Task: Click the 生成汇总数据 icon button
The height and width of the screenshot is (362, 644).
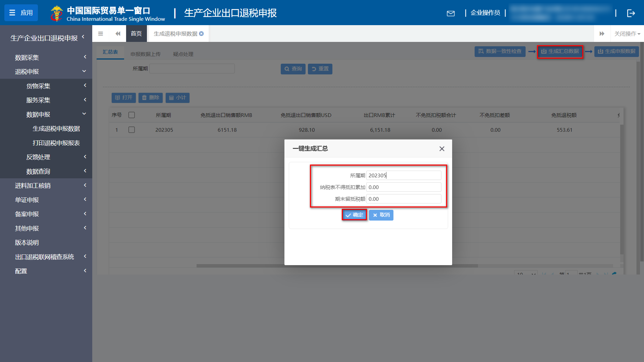Action: pos(559,52)
